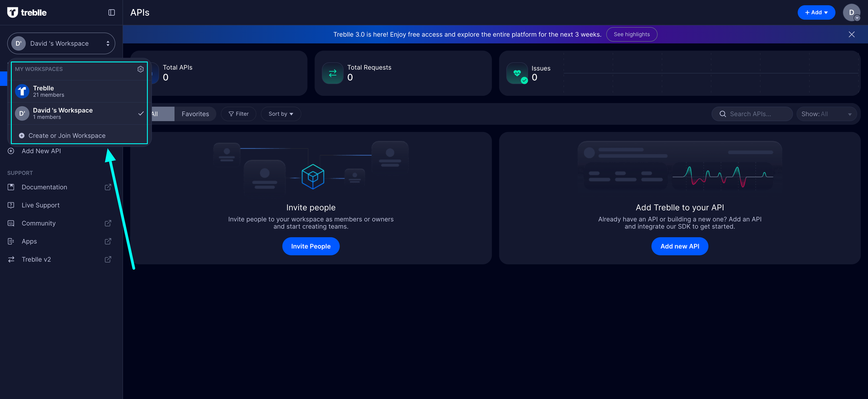
Task: Click the plus icon beside Create or Join Workspace
Action: tap(22, 136)
